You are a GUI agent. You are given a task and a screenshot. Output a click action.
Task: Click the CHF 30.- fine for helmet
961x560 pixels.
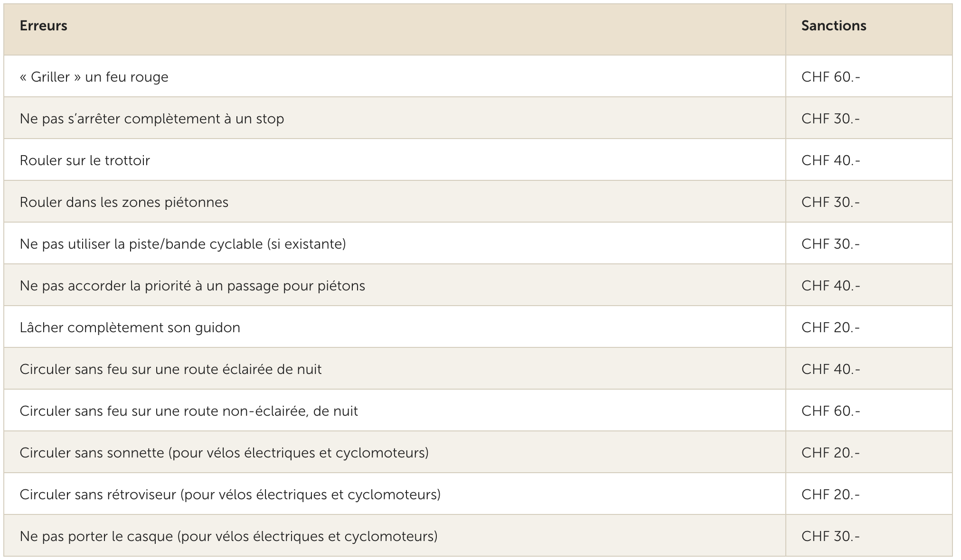[830, 536]
